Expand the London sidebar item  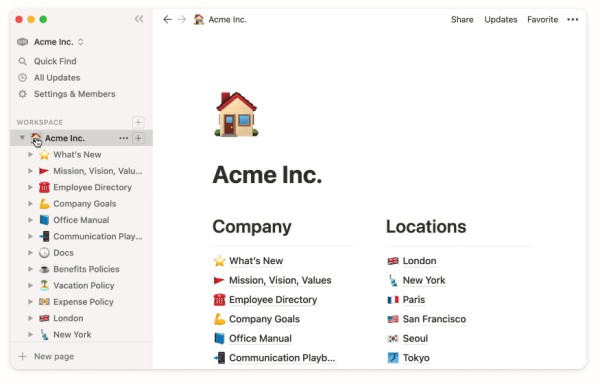click(x=30, y=318)
